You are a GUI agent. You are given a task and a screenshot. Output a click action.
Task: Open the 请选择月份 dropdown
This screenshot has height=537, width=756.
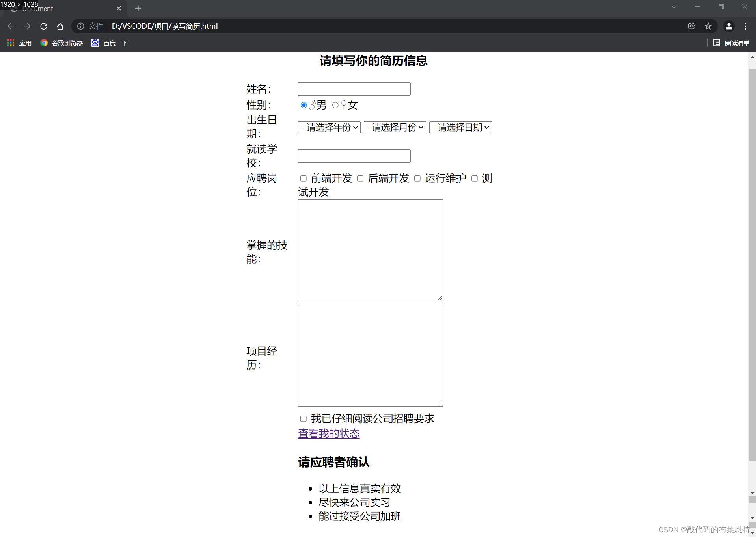pyautogui.click(x=394, y=127)
